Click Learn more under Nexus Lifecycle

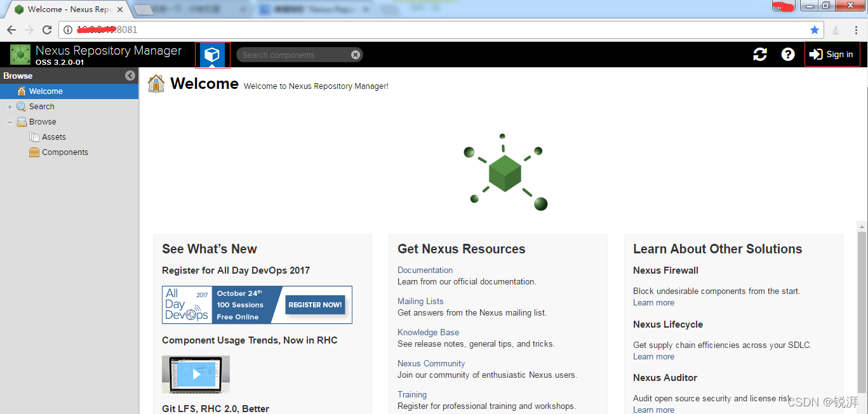point(653,356)
